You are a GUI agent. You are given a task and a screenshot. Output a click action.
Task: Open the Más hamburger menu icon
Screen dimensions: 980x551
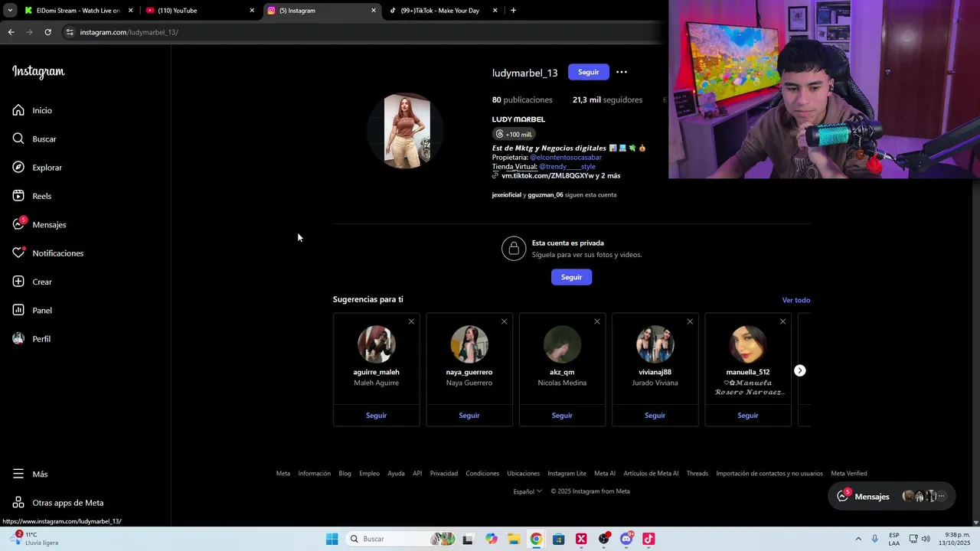pyautogui.click(x=18, y=474)
